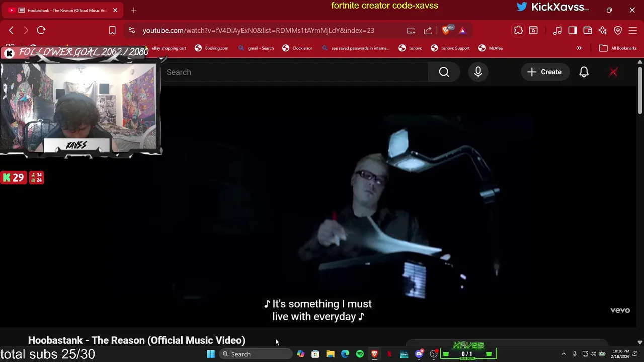Open Booking.com bookmark

point(212,48)
